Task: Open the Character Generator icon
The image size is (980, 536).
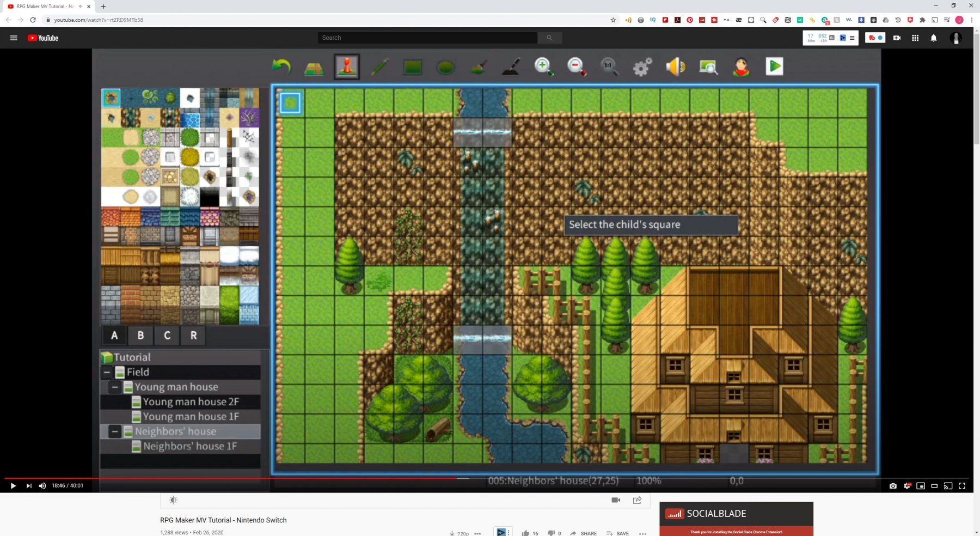Action: (x=741, y=66)
